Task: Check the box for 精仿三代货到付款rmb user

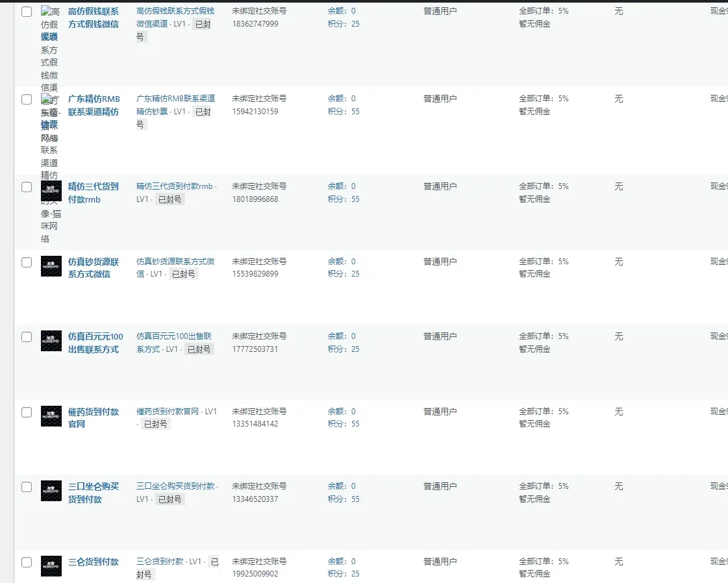Action: point(27,187)
